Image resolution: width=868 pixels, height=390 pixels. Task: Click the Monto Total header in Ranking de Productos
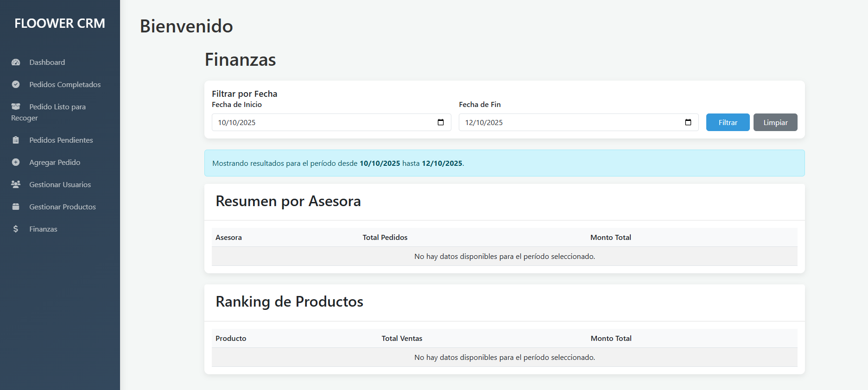[x=611, y=338]
